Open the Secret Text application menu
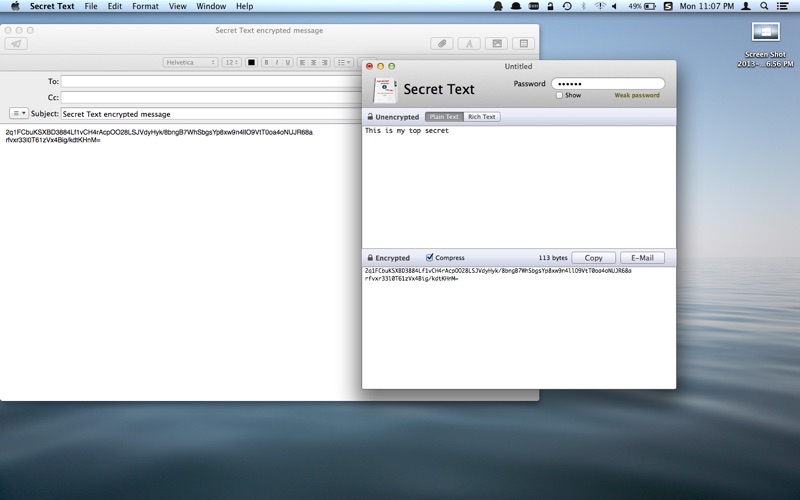800x500 pixels. pos(52,6)
